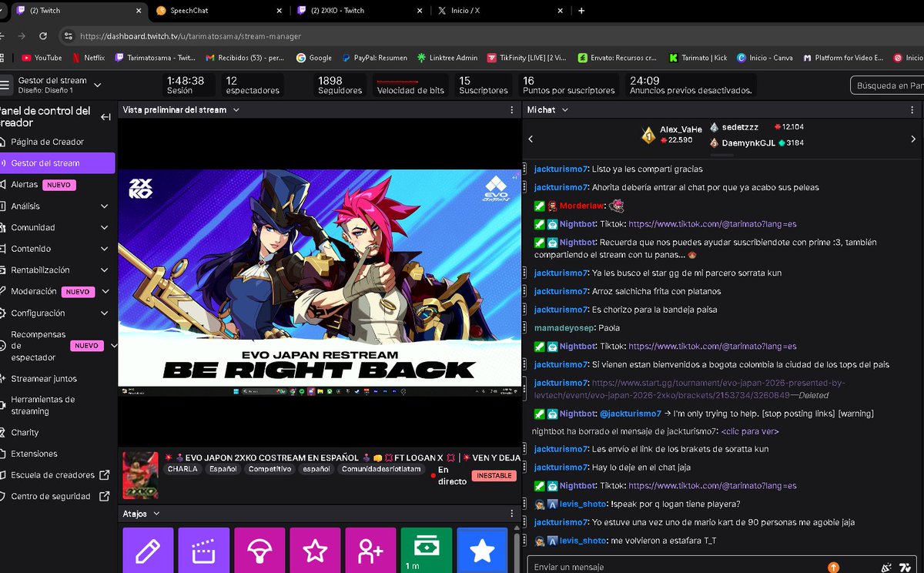Open site information icon in address bar
The height and width of the screenshot is (573, 924).
[69, 36]
